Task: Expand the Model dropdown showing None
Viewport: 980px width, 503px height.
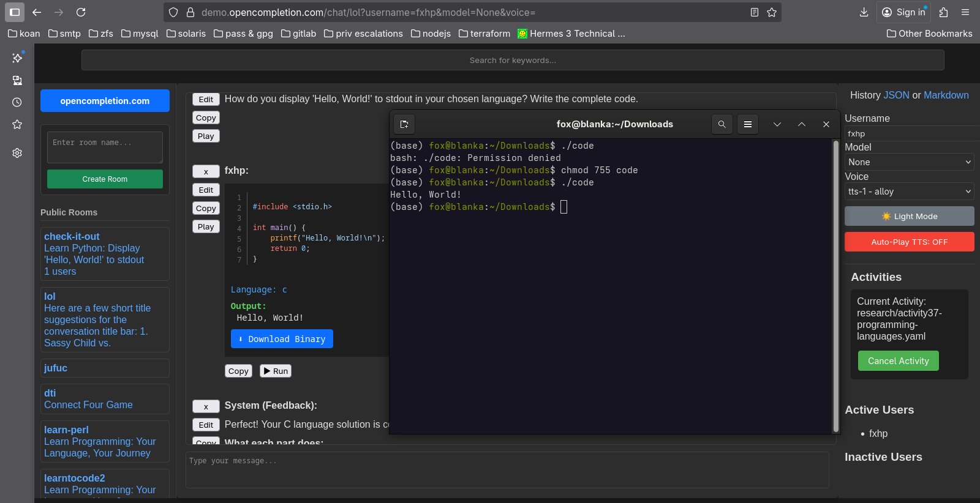Action: [909, 162]
